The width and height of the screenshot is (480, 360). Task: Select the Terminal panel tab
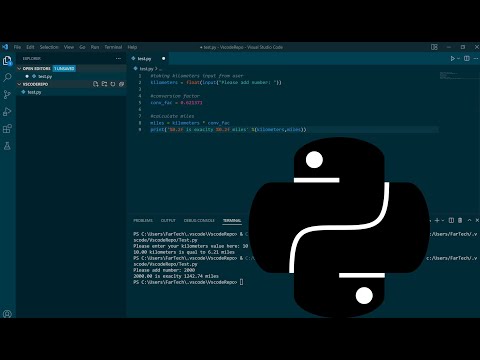pos(232,220)
